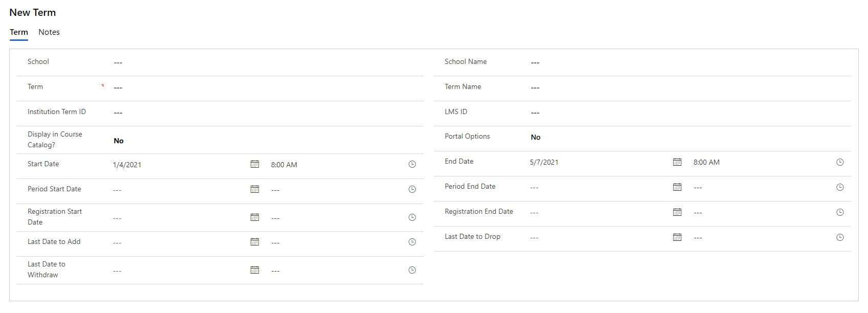Click the Display in Course Catalog? label
This screenshot has width=868, height=313.
click(x=55, y=140)
